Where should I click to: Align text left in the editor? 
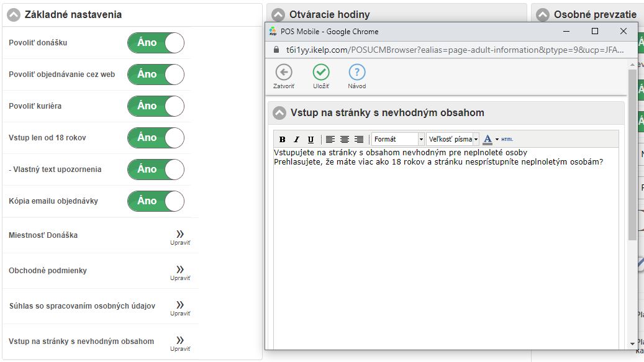pyautogui.click(x=330, y=140)
